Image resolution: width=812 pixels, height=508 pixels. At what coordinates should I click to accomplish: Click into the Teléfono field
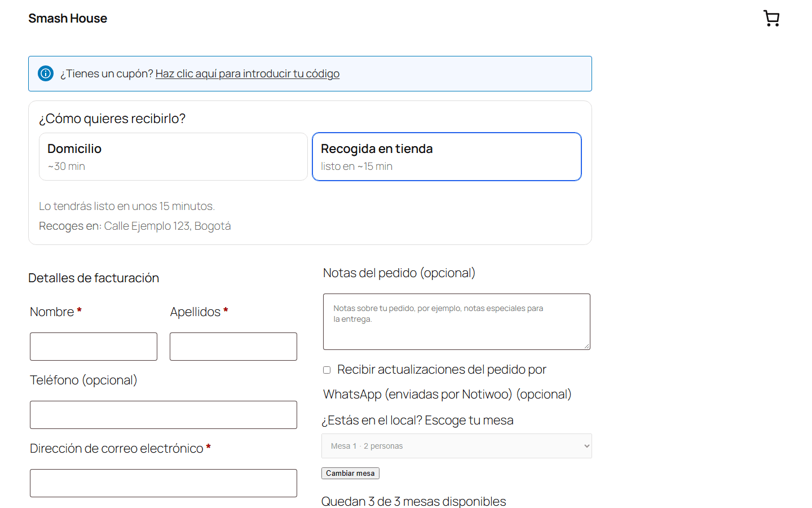(164, 415)
